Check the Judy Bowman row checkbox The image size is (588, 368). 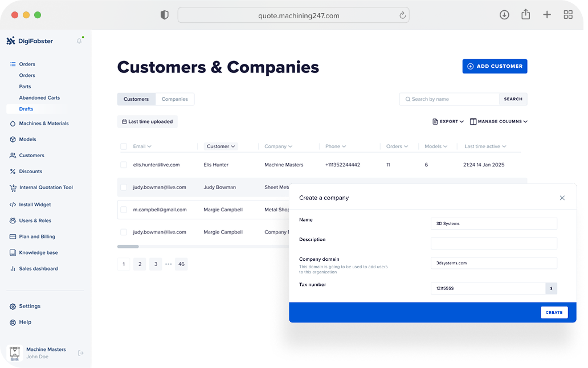click(124, 187)
